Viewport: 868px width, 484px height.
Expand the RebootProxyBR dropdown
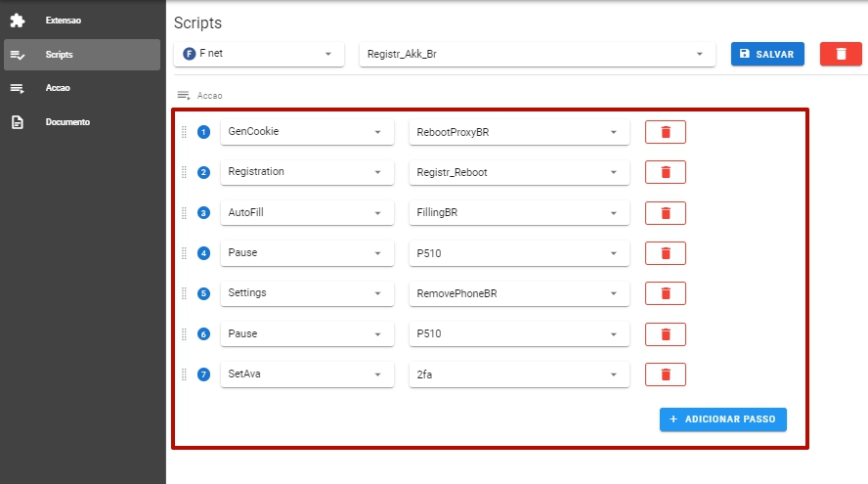(519, 132)
